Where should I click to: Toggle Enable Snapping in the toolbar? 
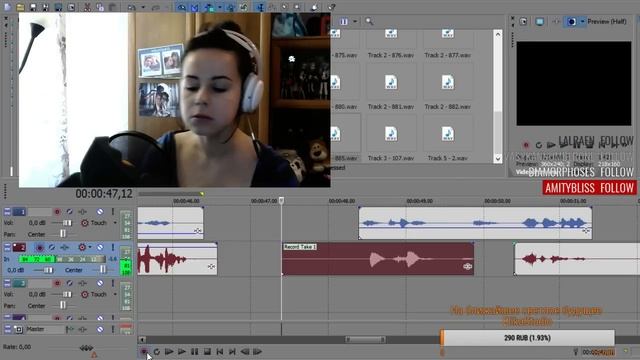[182, 7]
